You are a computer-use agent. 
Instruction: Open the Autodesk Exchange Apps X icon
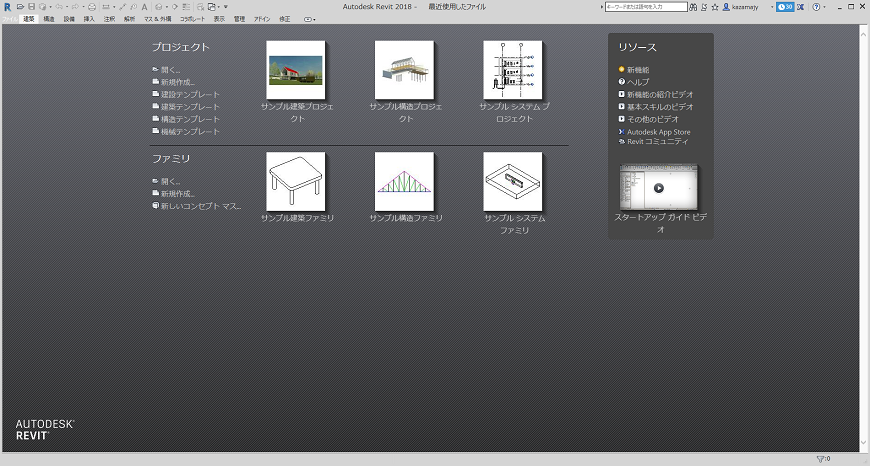800,7
